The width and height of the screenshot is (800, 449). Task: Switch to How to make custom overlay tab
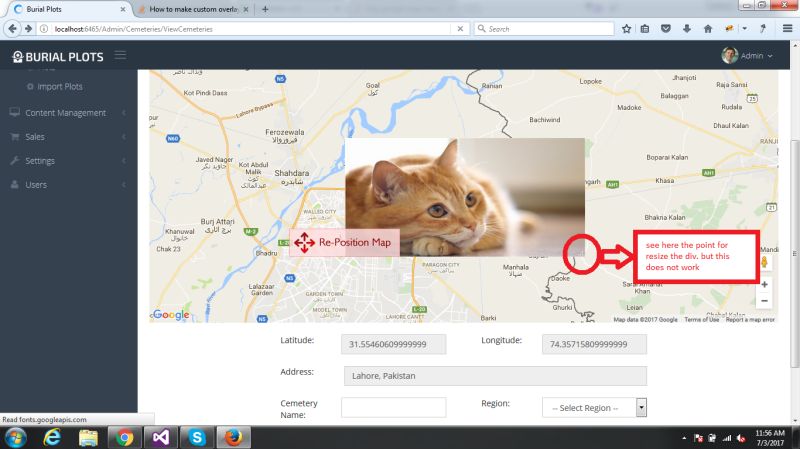tap(194, 9)
